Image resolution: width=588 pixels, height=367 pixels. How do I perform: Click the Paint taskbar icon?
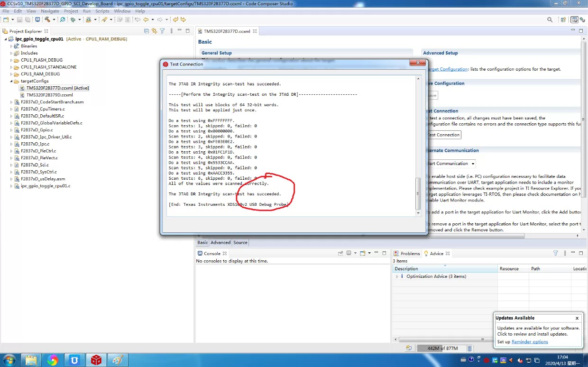118,360
